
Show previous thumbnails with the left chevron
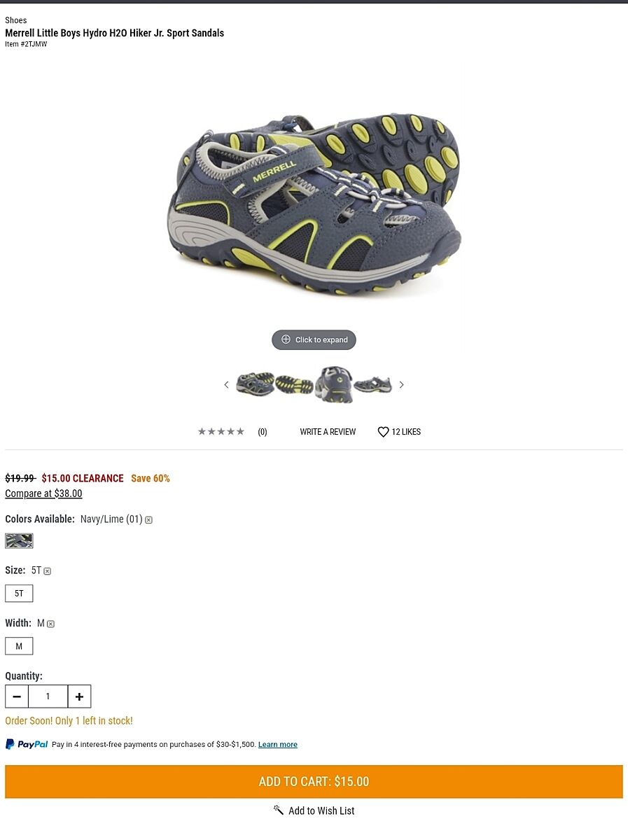click(x=226, y=385)
